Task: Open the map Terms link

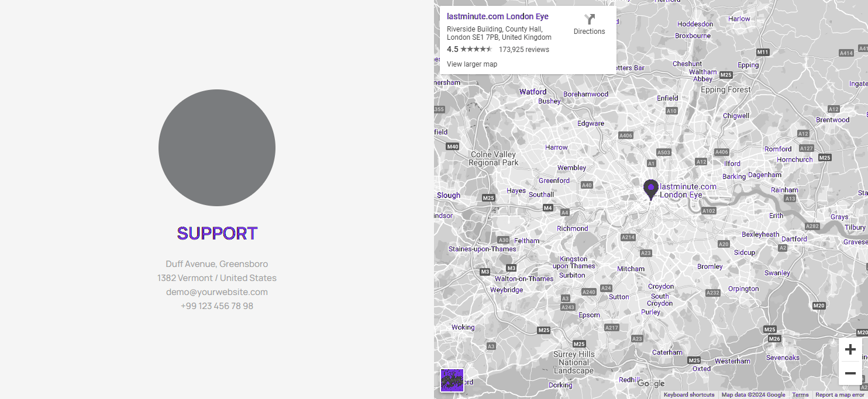Action: [800, 395]
